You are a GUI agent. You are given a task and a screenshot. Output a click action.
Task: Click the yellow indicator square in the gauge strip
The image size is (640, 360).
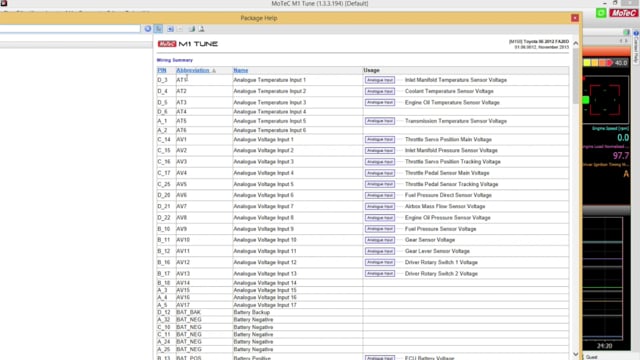tap(587, 63)
